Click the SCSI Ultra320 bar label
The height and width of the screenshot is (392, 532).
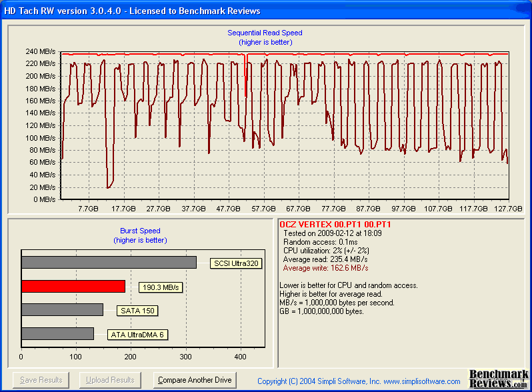tap(236, 263)
